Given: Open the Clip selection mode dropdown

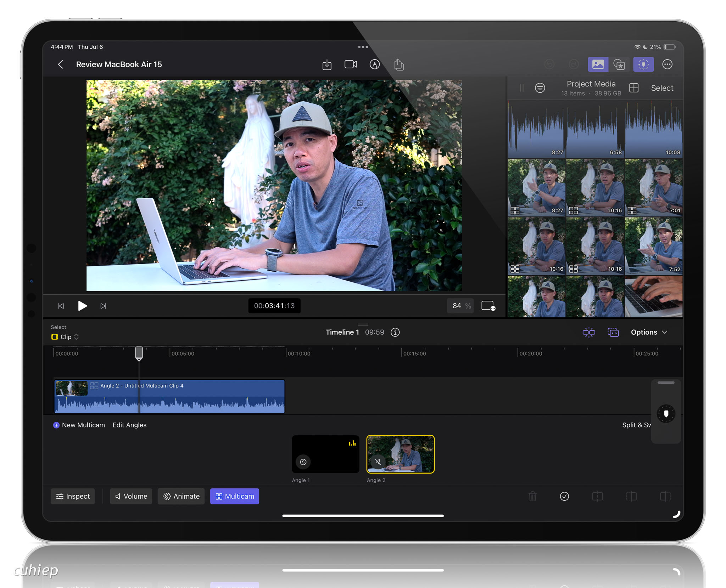Looking at the screenshot, I should [65, 337].
